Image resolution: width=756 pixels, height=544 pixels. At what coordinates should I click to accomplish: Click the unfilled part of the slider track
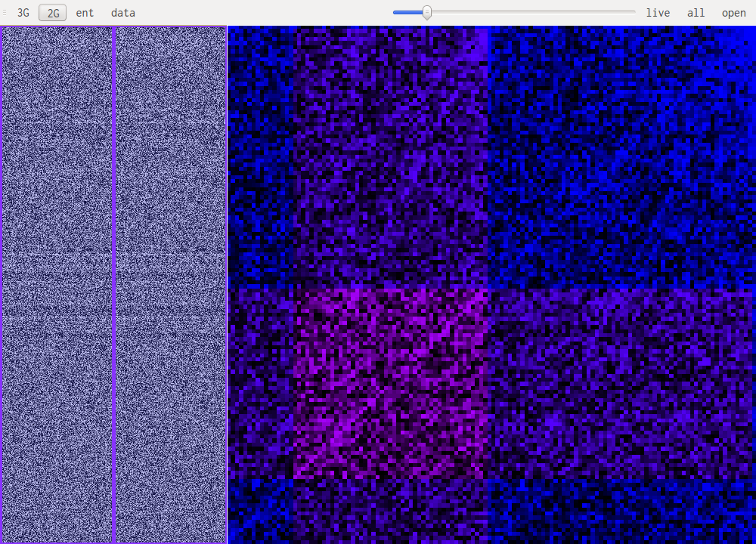(x=533, y=12)
